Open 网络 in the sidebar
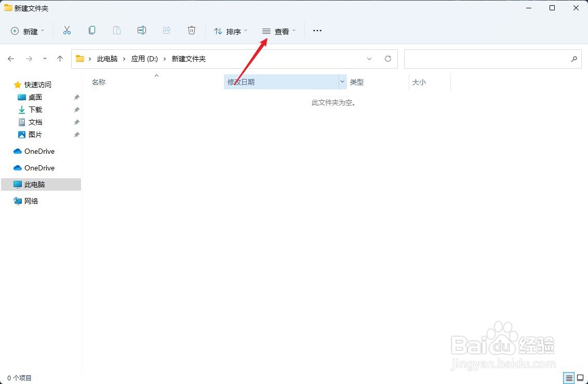588x384 pixels. 31,201
